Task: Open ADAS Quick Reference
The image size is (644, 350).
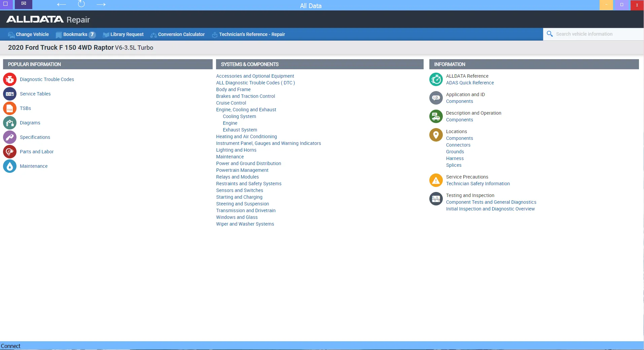Action: point(470,83)
